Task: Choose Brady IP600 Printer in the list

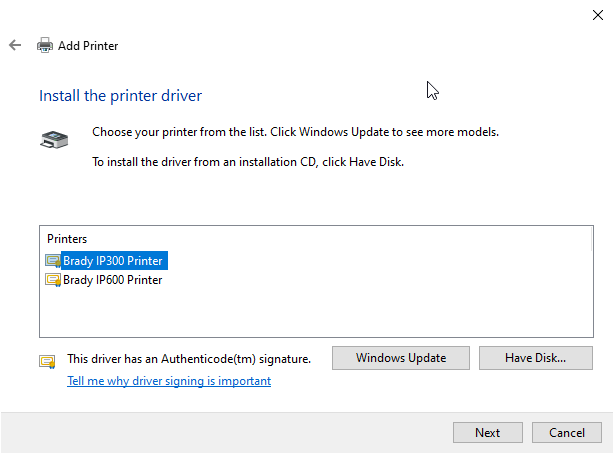Action: (112, 280)
